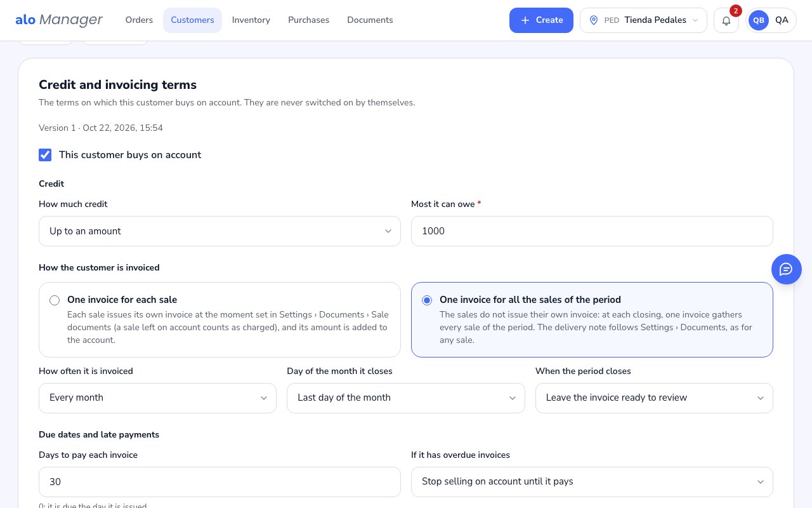Open the chat support bubble

(787, 269)
